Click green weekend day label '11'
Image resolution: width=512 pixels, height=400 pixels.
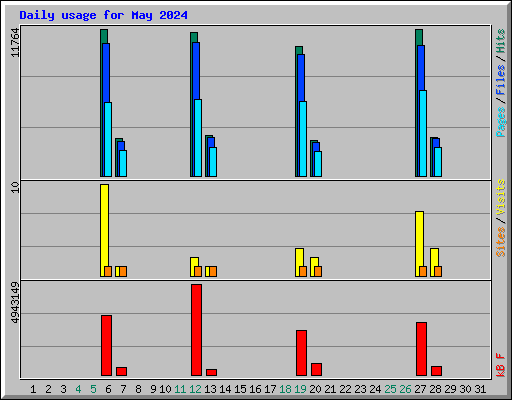[180, 389]
